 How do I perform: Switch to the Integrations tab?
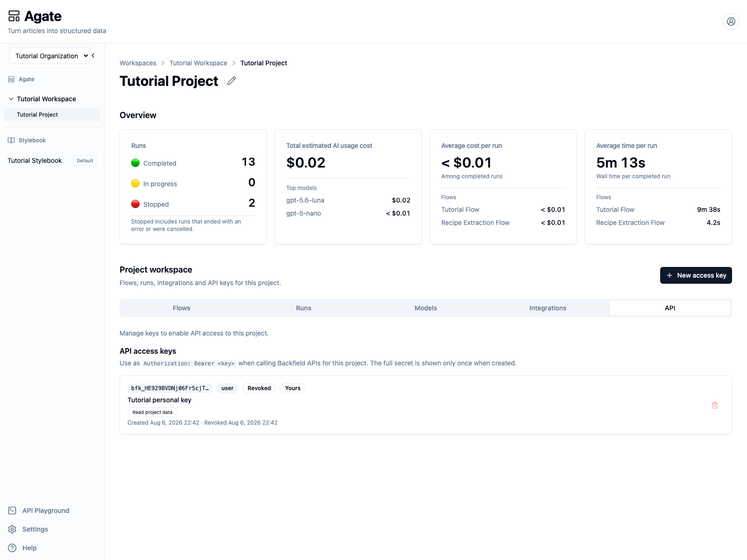tap(548, 308)
